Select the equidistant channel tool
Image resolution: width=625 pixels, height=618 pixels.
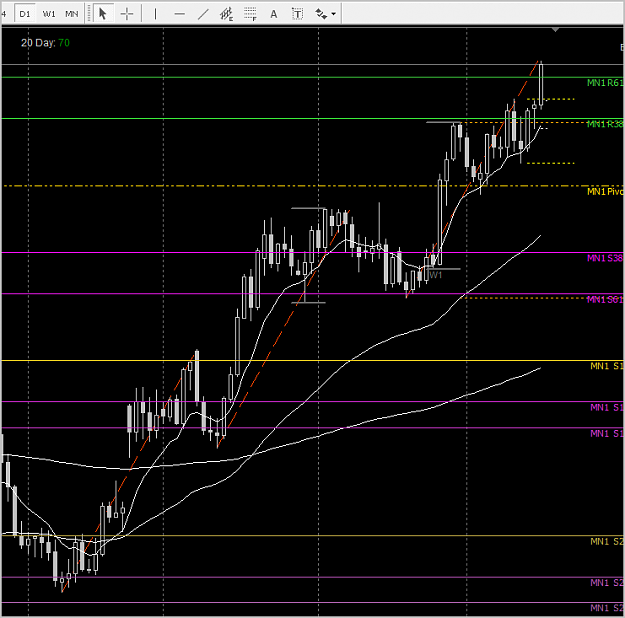[x=226, y=14]
